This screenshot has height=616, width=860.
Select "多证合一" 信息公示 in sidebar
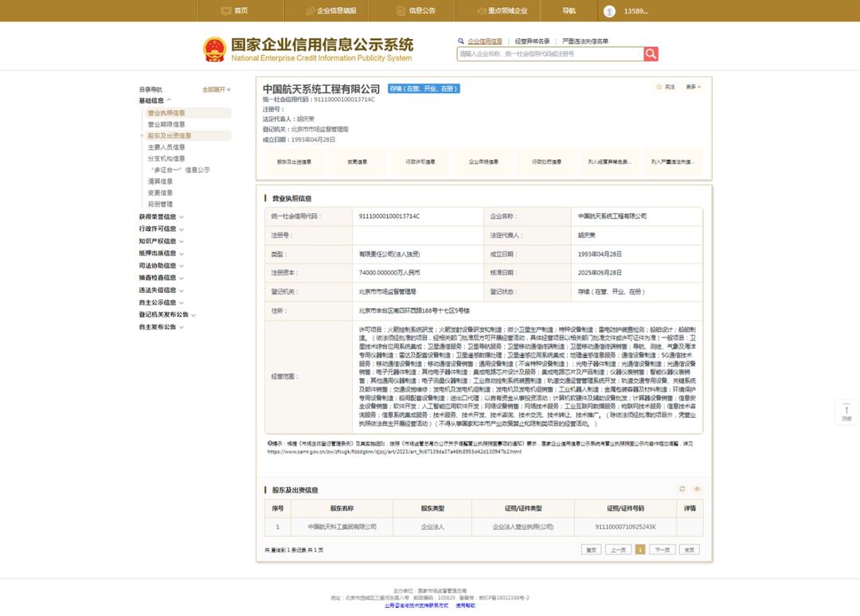[181, 170]
